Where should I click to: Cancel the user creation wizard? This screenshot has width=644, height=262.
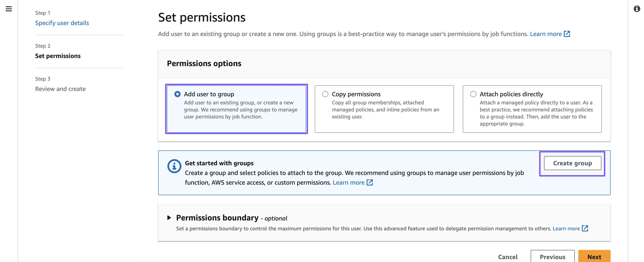[508, 257]
